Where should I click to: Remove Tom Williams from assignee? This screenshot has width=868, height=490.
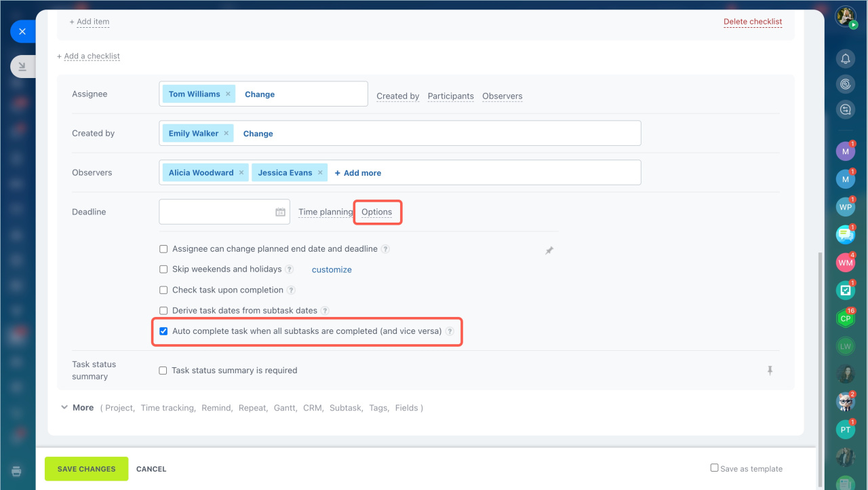tap(228, 94)
